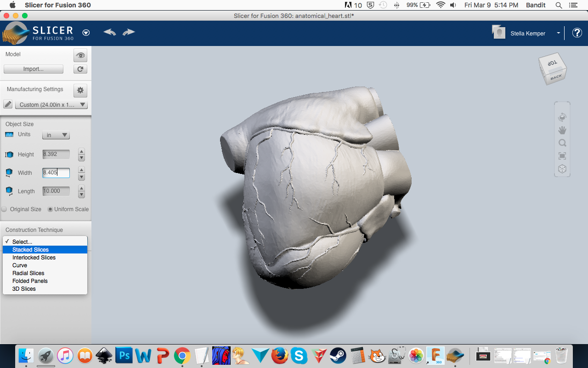
Task: Click the pencil edit manufacturing preset icon
Action: (8, 104)
